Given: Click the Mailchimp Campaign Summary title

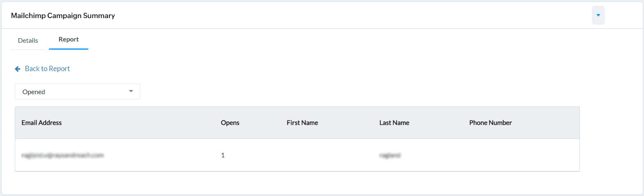Looking at the screenshot, I should [63, 16].
